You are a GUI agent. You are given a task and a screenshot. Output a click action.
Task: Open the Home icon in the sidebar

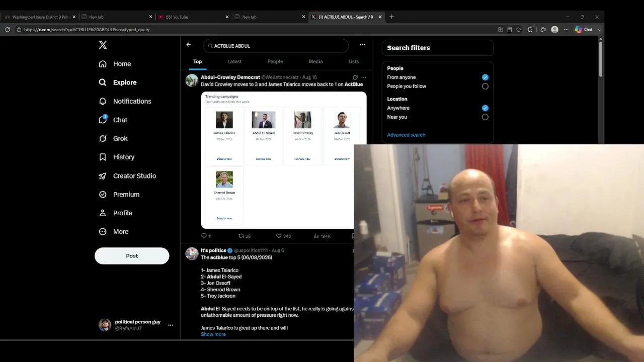pos(103,64)
